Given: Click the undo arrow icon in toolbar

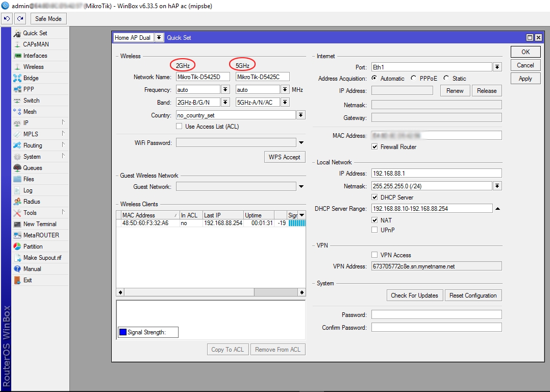Looking at the screenshot, I should (7, 19).
